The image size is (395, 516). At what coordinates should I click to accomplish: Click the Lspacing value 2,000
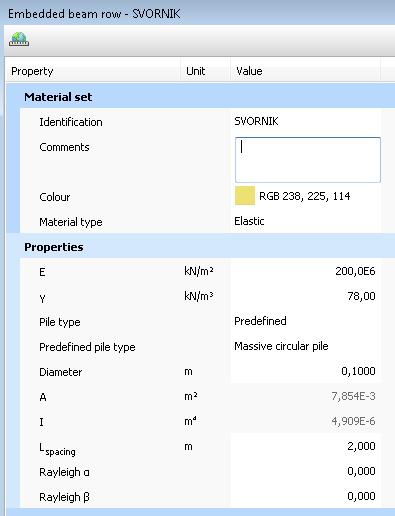pyautogui.click(x=305, y=446)
